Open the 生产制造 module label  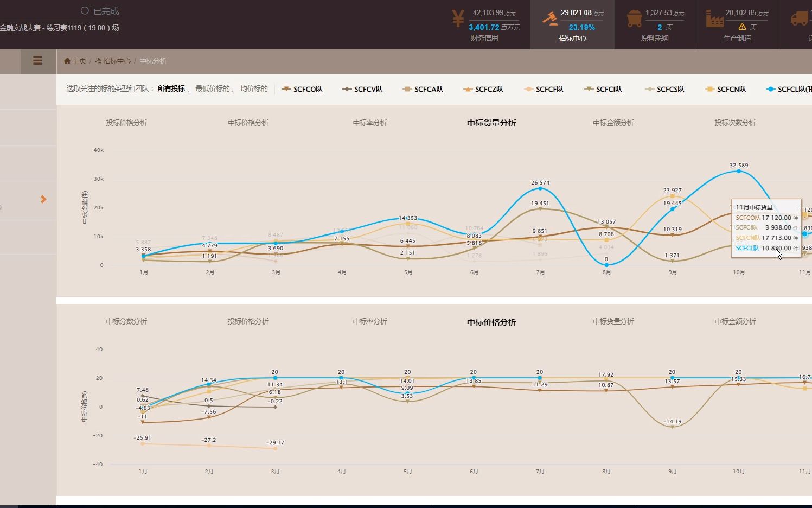point(737,38)
